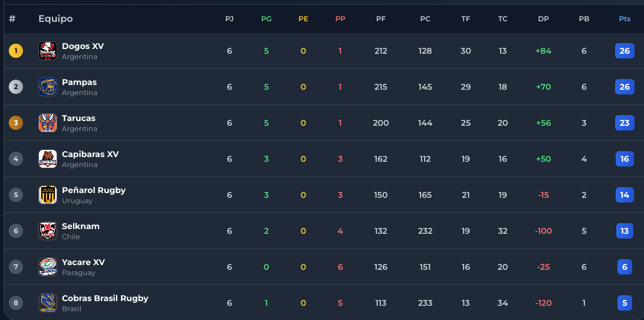Screen dimensions: 644x320
Task: Open the Cobras Brasil Rugby name link
Action: point(105,298)
